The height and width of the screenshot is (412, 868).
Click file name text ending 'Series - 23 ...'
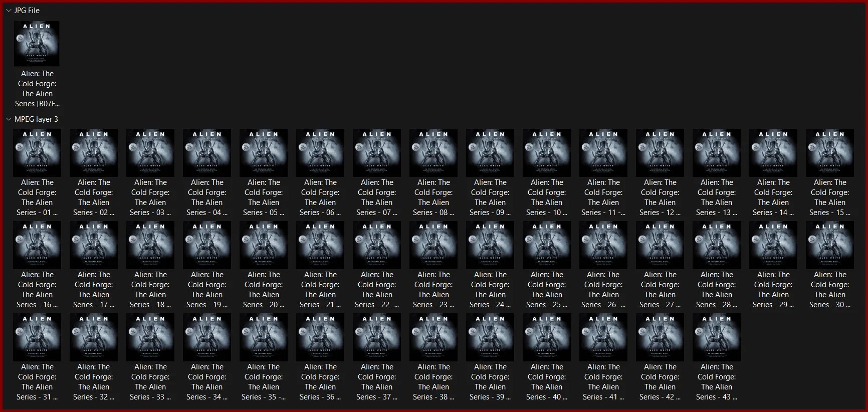[x=433, y=290]
